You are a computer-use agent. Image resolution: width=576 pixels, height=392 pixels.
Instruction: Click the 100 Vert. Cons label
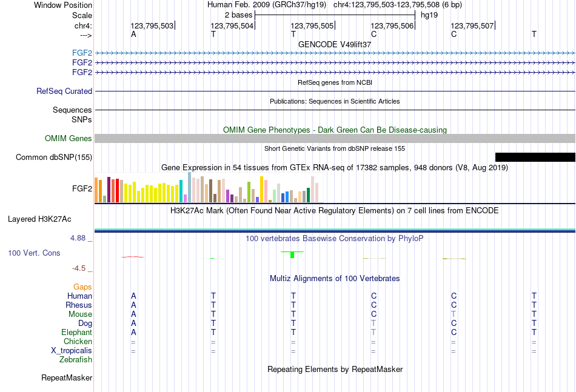[34, 253]
